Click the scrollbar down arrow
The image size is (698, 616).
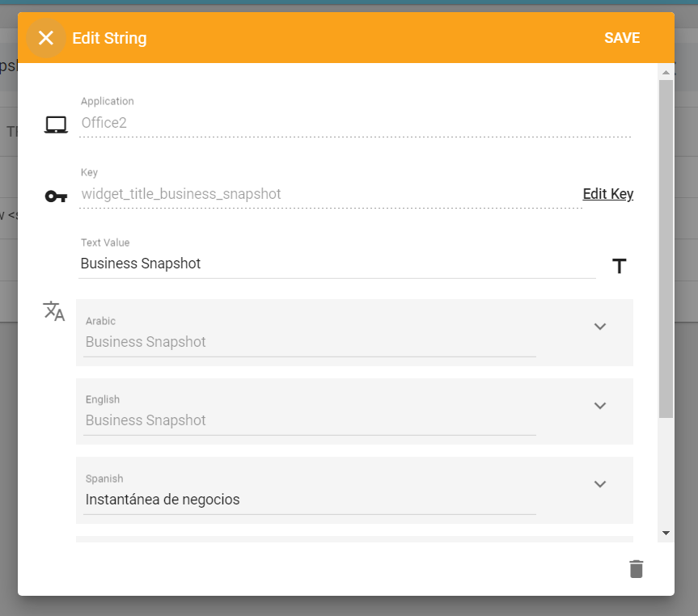(666, 534)
